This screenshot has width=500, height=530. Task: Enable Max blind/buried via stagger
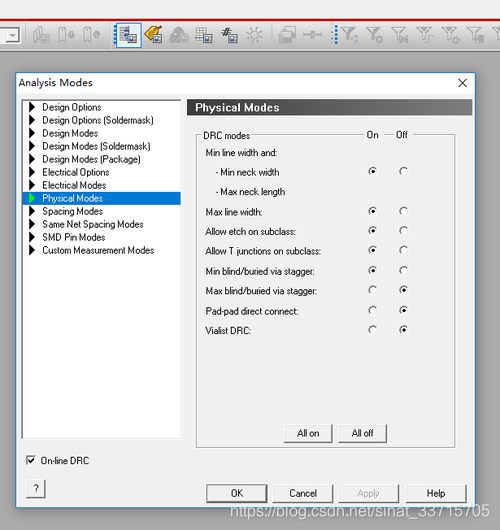(372, 290)
